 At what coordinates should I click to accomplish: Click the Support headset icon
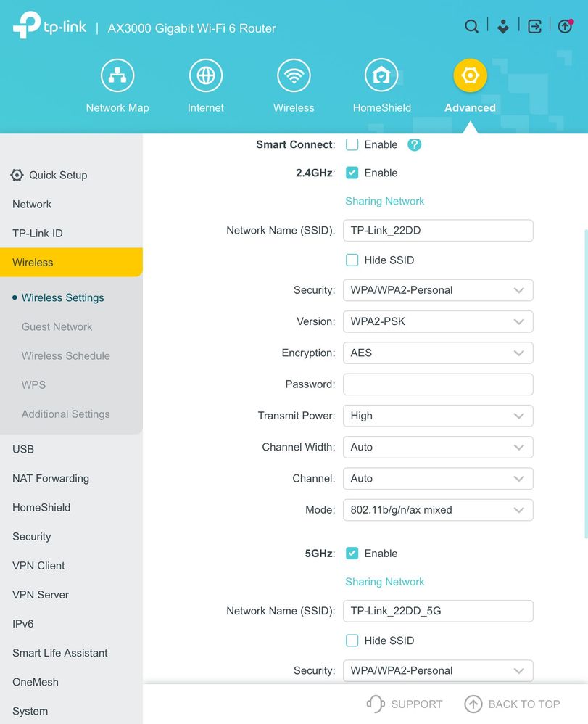(x=376, y=704)
